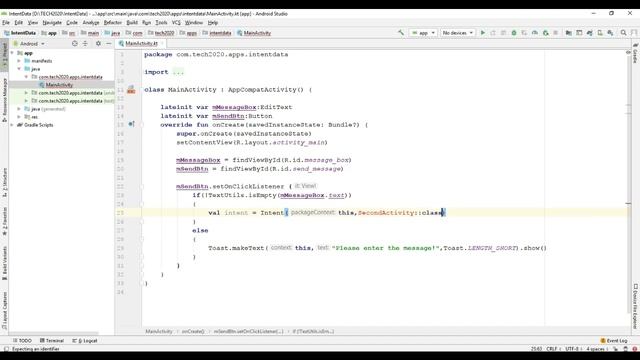
Task: Expand the manifests folder
Action: click(x=19, y=61)
